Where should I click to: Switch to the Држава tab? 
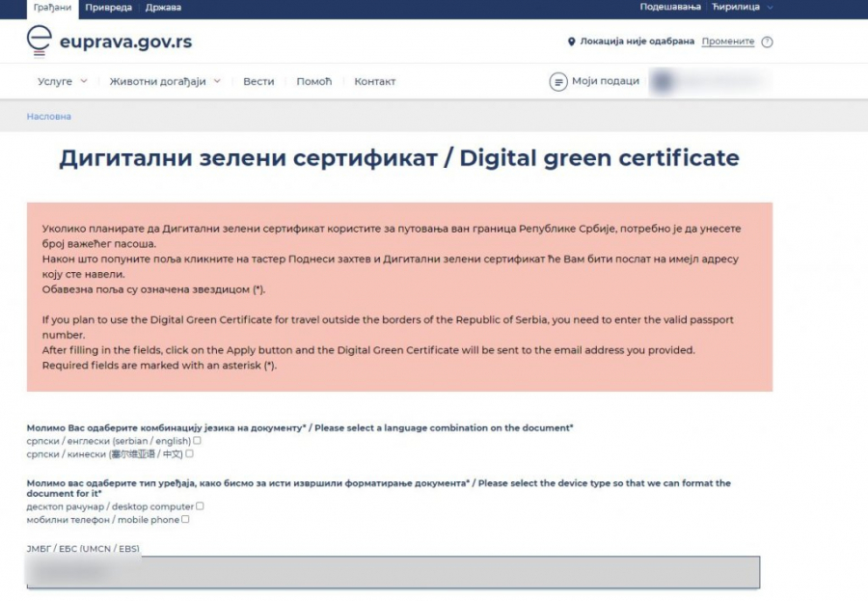163,7
